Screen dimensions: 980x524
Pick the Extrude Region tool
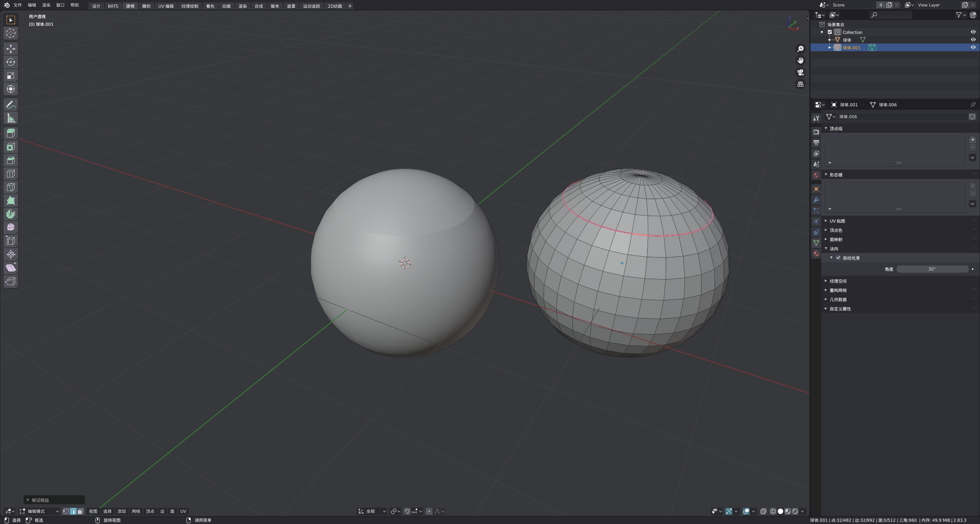tap(11, 133)
